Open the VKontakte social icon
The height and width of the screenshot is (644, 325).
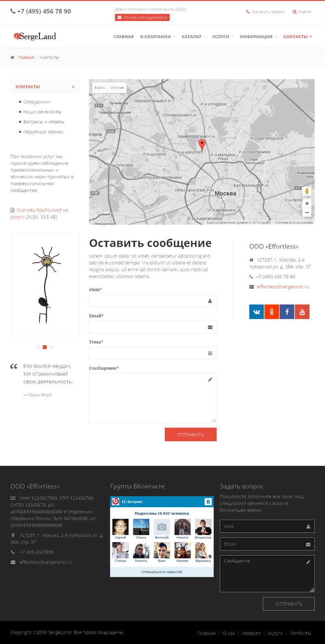click(256, 312)
